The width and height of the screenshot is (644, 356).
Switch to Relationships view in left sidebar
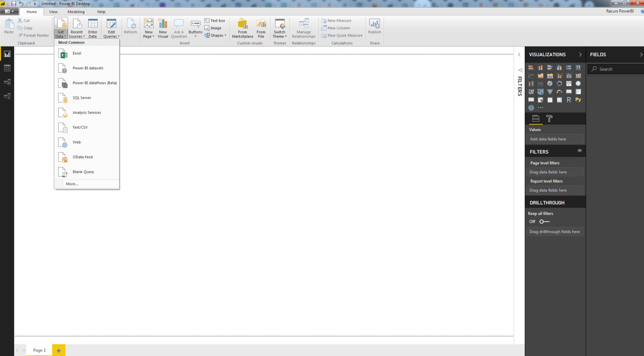point(7,82)
